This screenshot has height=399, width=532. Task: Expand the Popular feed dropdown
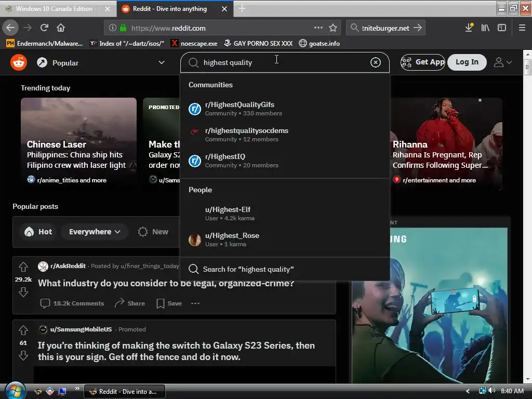[x=162, y=62]
